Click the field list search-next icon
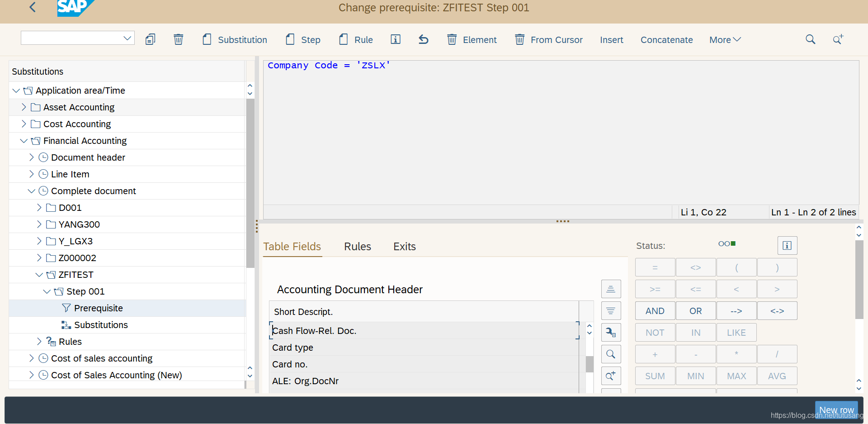The height and width of the screenshot is (424, 868). tap(611, 376)
